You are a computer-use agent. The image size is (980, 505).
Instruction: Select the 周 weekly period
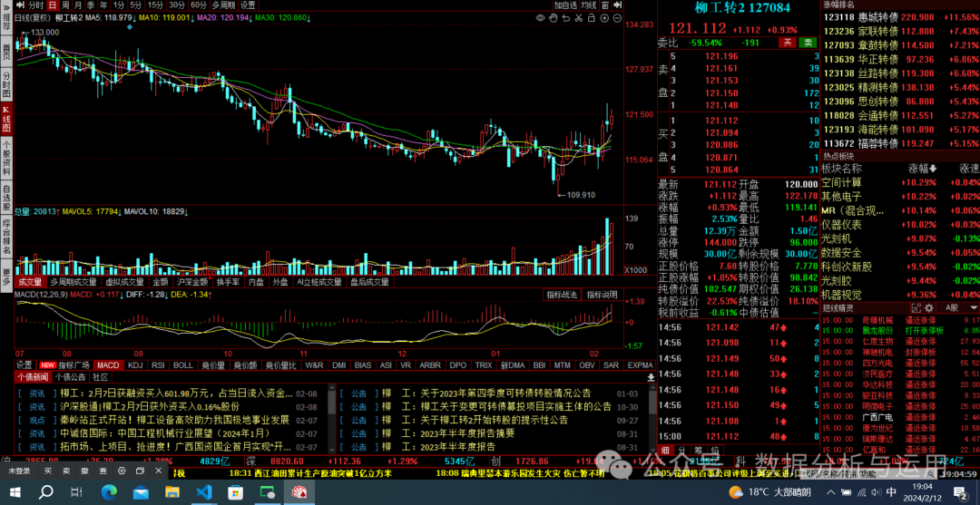click(65, 5)
